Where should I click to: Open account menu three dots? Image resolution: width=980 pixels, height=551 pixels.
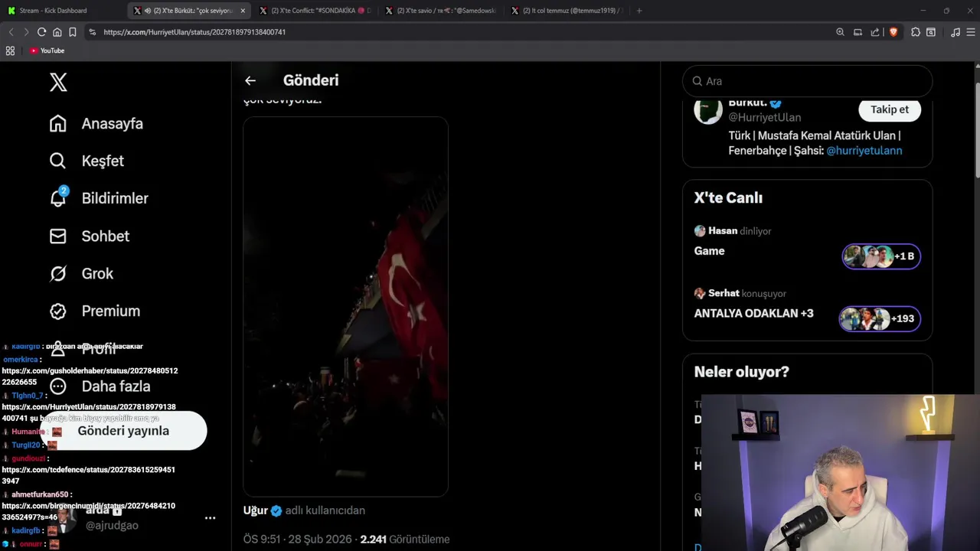tap(210, 518)
